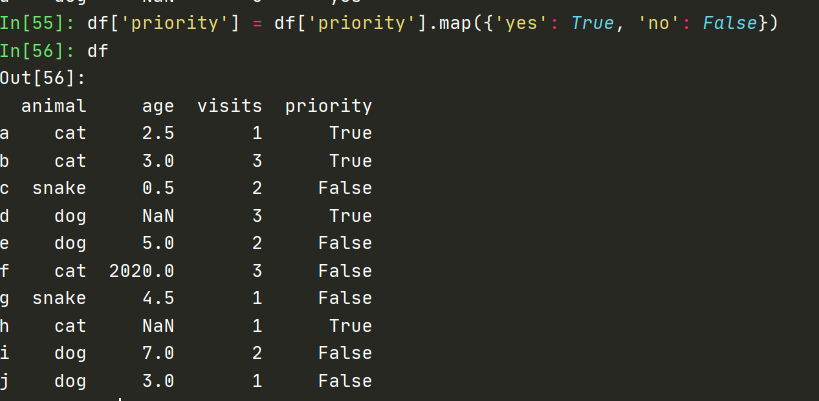
Task: Click the age value 7.0
Action: 158,353
